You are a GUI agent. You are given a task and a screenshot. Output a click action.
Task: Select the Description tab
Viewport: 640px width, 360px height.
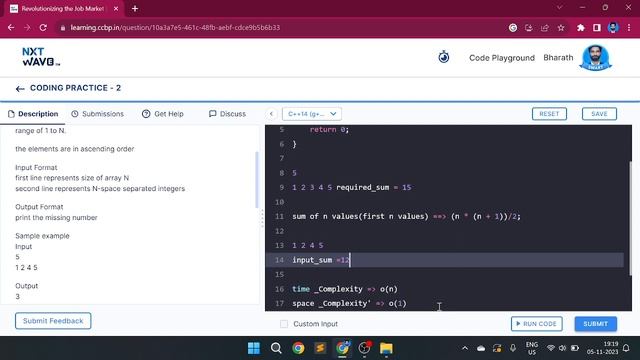[x=33, y=114]
